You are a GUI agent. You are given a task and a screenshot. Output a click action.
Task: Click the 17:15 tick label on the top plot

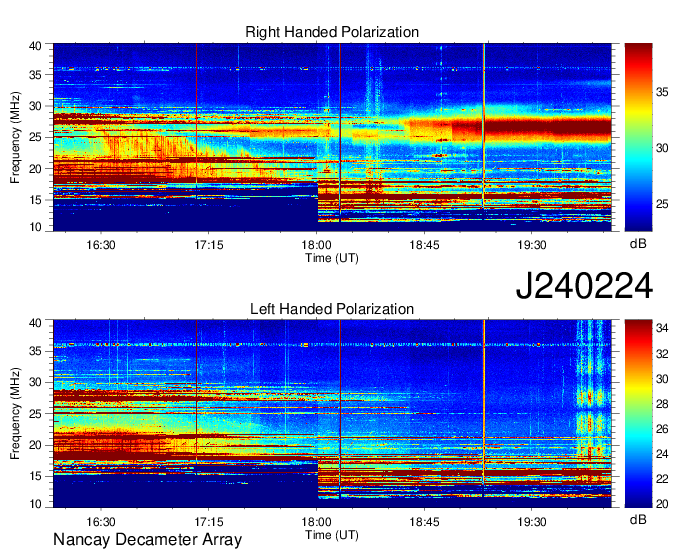(x=209, y=245)
